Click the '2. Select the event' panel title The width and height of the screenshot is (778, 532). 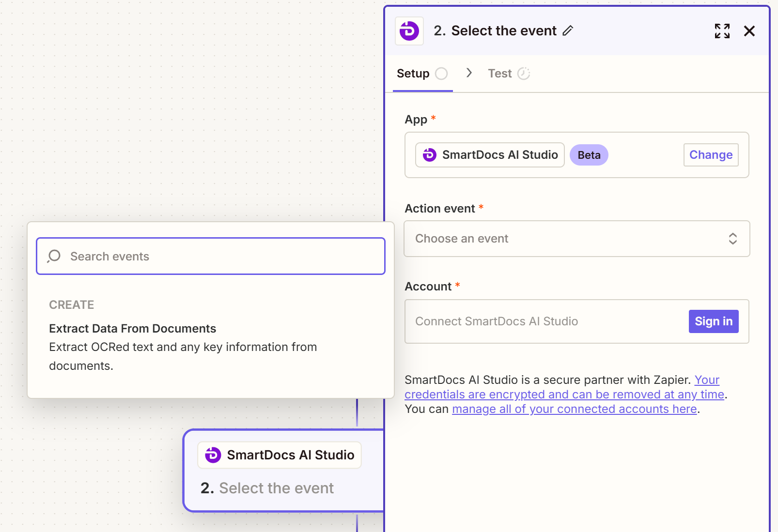495,31
